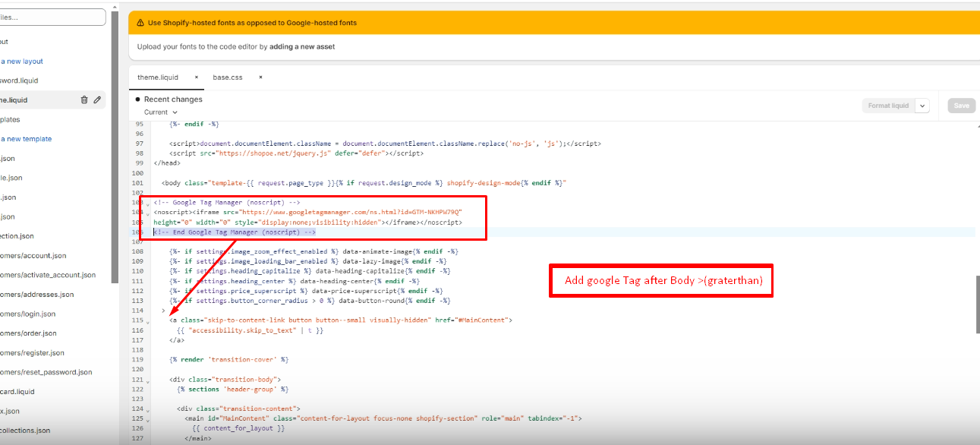980x445 pixels.
Task: Rename the file with the pencil icon
Action: click(97, 99)
